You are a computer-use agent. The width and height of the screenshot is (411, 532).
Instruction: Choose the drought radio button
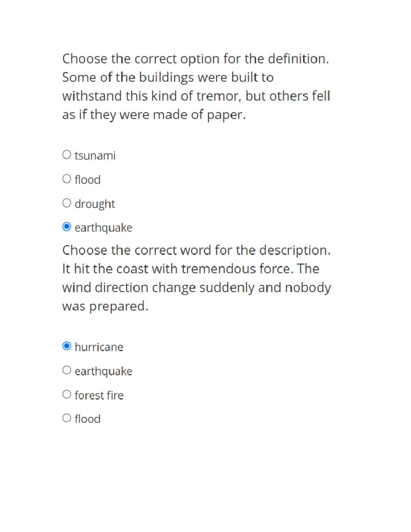tap(67, 203)
